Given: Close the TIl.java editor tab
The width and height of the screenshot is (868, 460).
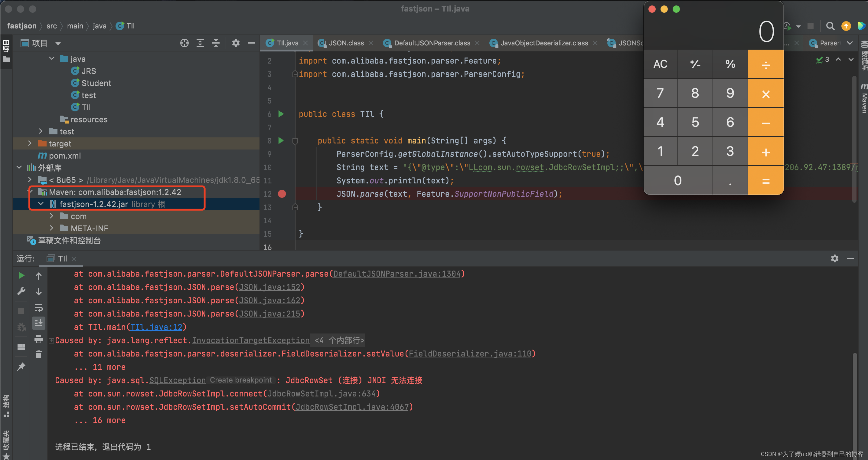Looking at the screenshot, I should [x=305, y=43].
